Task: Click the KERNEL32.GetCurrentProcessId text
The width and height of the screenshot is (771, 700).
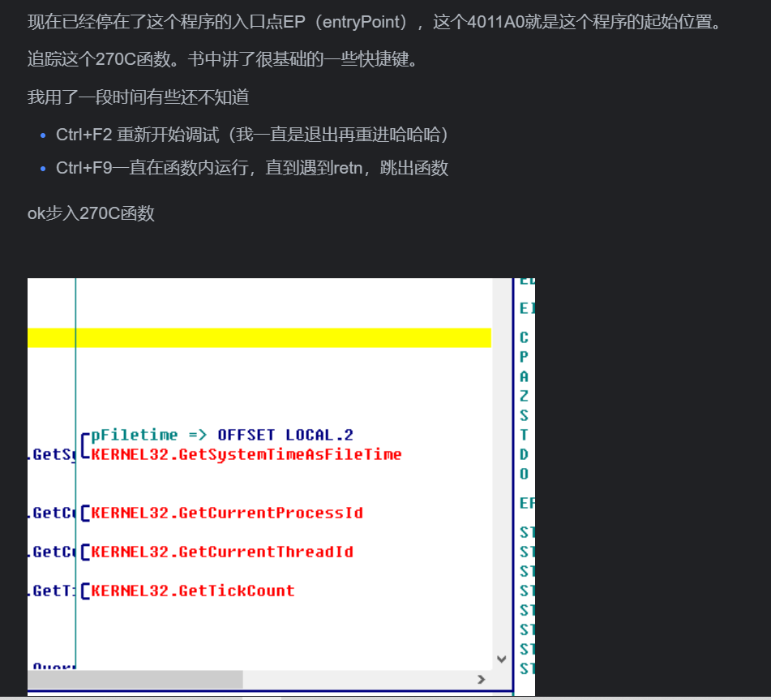Action: click(x=227, y=513)
